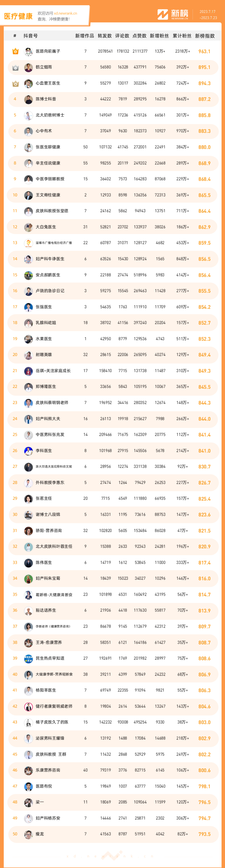Viewport: 225px width, 868px height.
Task: Click the 医疗健康 category title
Action: pyautogui.click(x=18, y=16)
